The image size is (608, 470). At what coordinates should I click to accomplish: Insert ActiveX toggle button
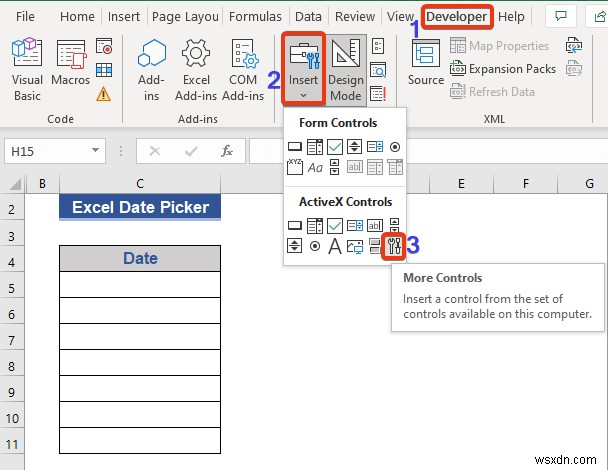375,246
